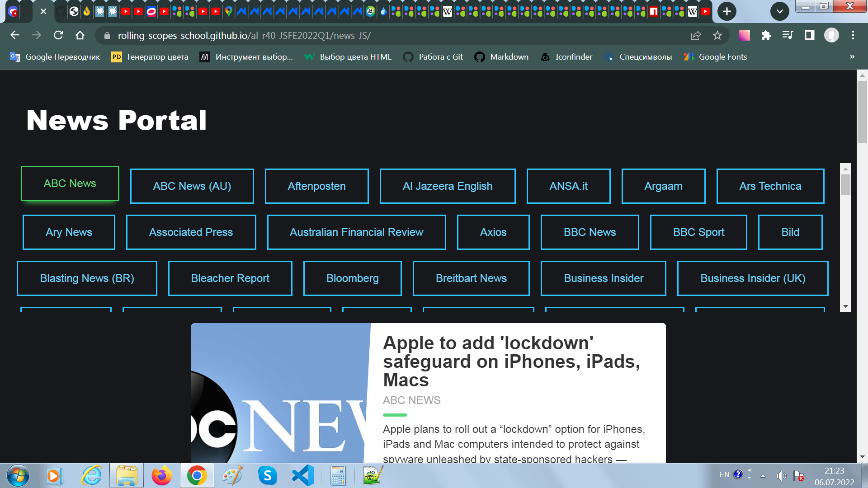Go to browser home page
Viewport: 868px width, 488px height.
80,35
